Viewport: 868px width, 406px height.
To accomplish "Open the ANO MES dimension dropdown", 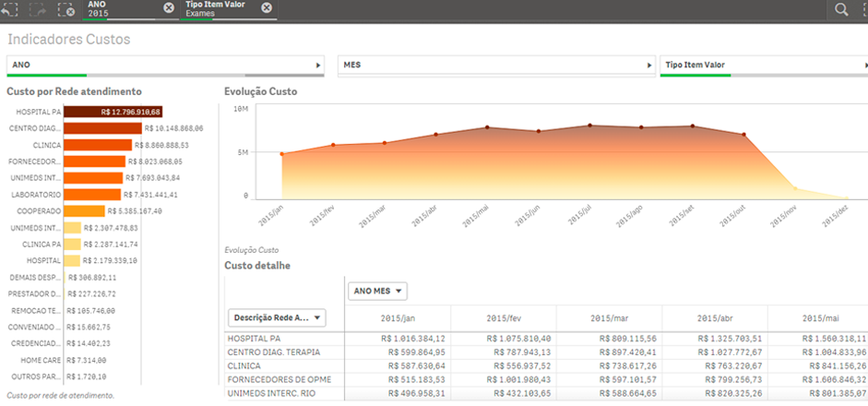I will pos(378,292).
